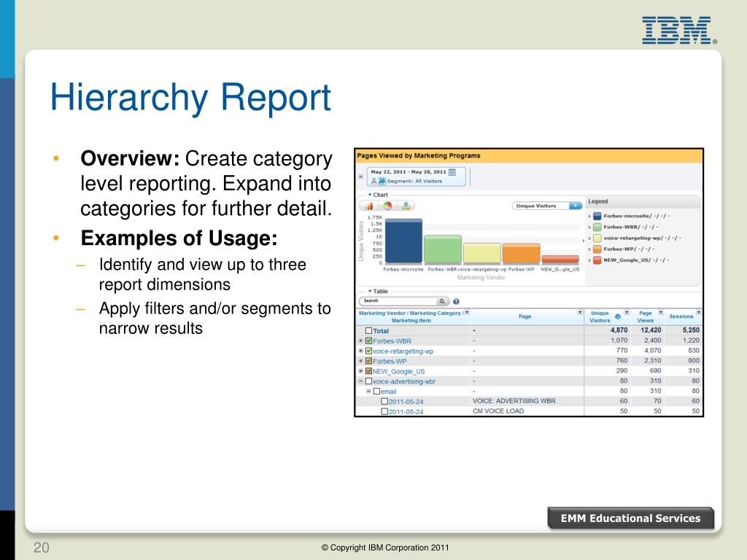Sort by the Page column header
This screenshot has width=747, height=560.
(x=525, y=316)
